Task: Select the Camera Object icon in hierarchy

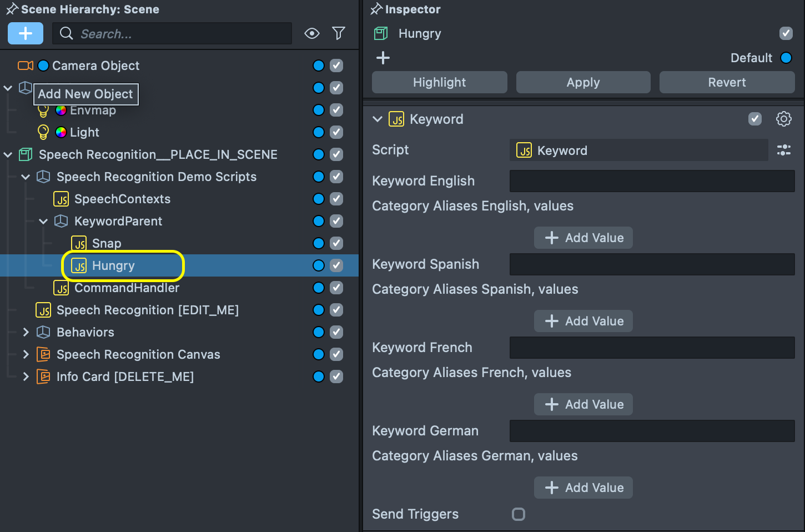Action: point(26,66)
